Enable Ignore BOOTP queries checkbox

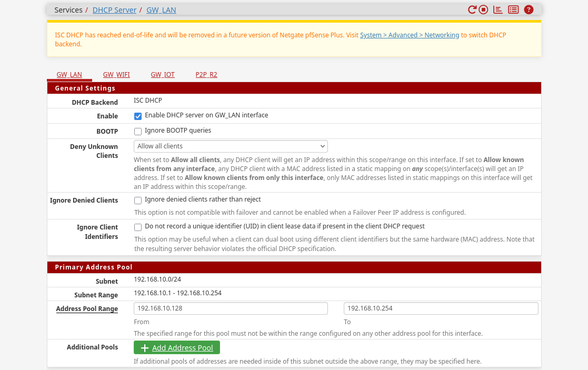(138, 132)
